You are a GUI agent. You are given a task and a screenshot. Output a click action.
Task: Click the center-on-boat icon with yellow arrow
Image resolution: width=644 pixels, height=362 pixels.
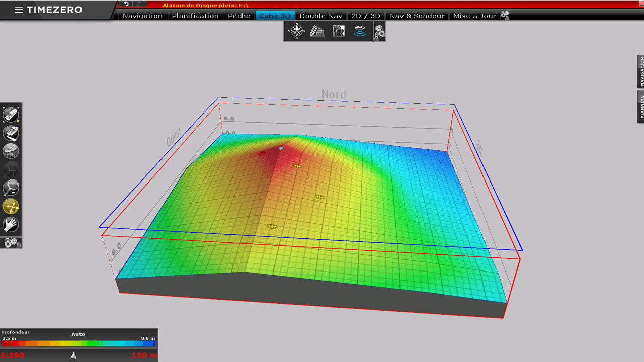[11, 114]
